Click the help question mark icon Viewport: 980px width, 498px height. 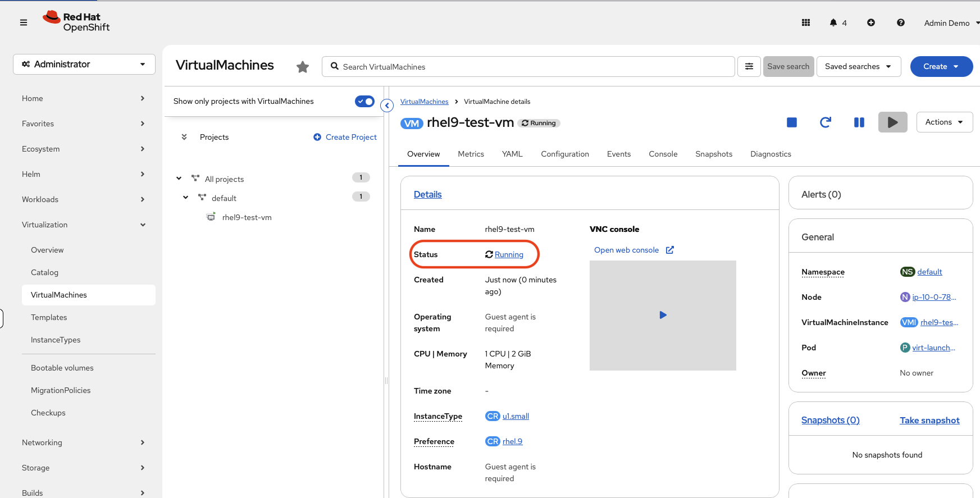tap(901, 23)
